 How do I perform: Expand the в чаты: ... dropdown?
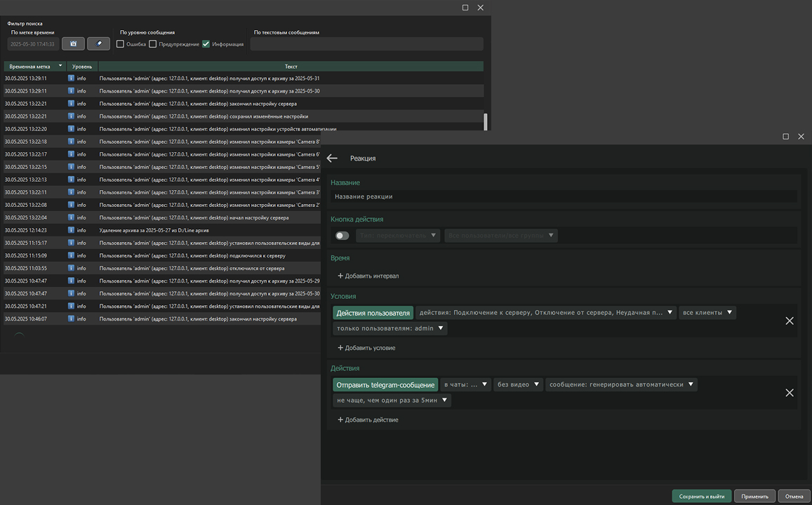pyautogui.click(x=465, y=384)
